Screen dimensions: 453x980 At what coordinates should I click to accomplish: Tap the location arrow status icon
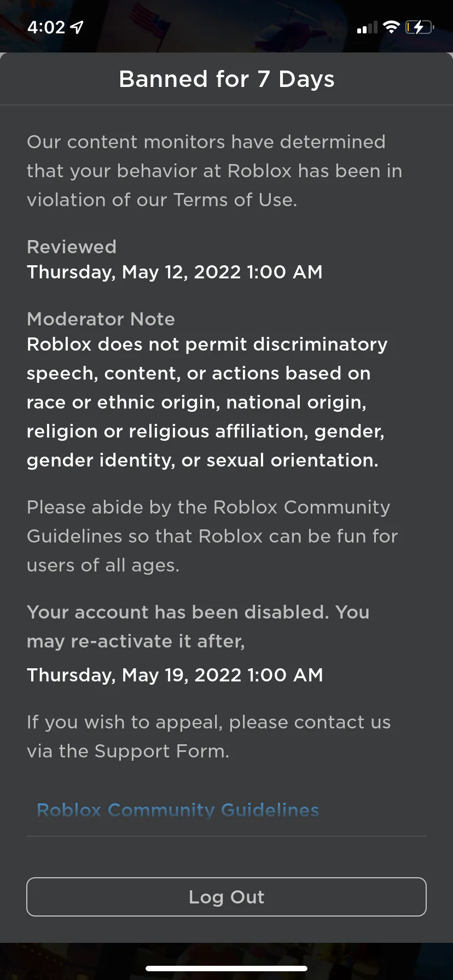[x=77, y=27]
